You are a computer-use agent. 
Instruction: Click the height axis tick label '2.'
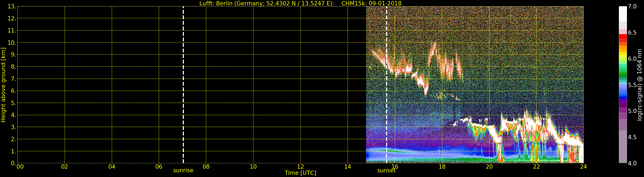coord(14,139)
